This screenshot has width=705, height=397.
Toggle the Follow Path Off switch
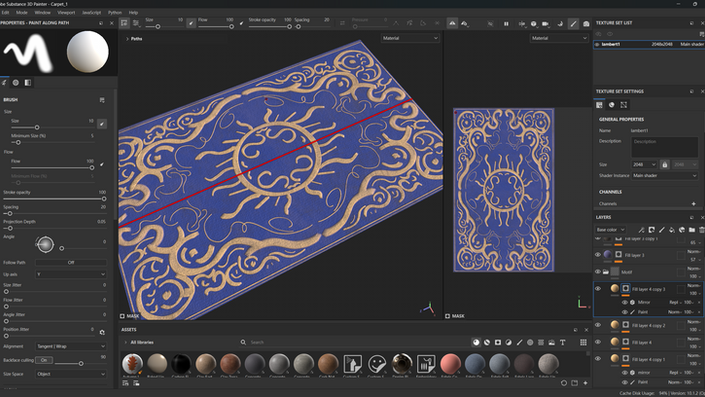coord(71,263)
